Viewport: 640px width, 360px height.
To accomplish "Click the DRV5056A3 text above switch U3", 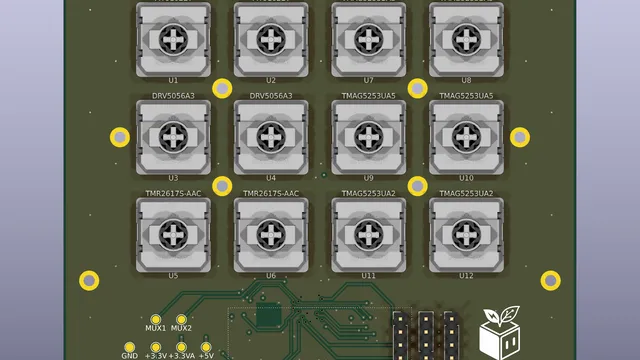I will coord(173,96).
